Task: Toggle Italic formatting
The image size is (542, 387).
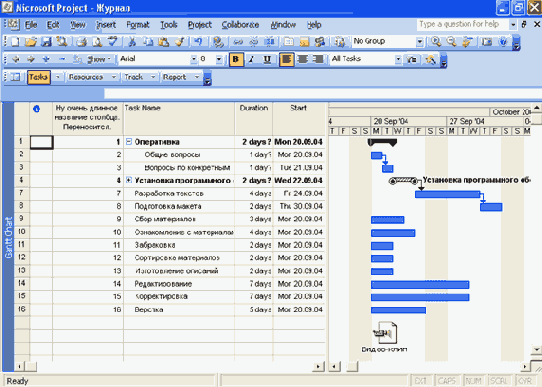Action: pyautogui.click(x=252, y=59)
